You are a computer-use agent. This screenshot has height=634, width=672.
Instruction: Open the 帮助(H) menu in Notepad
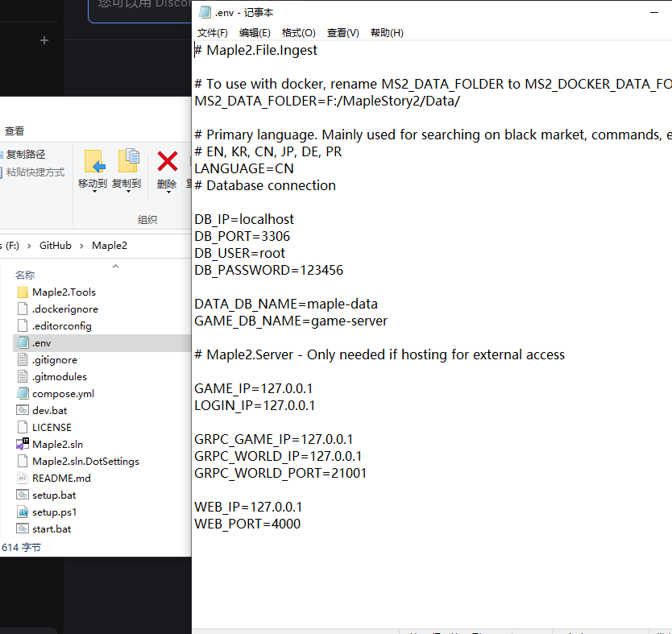point(387,33)
